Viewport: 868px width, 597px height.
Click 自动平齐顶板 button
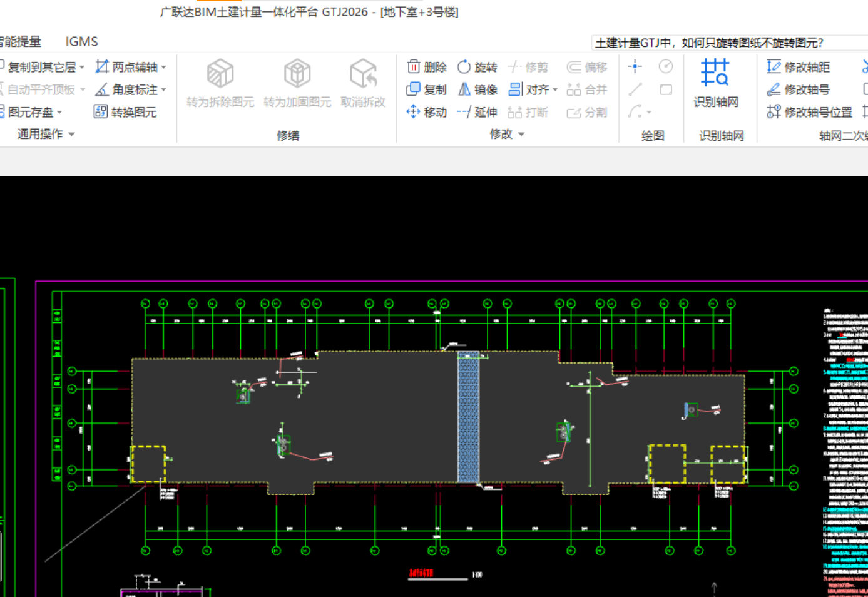coord(37,89)
